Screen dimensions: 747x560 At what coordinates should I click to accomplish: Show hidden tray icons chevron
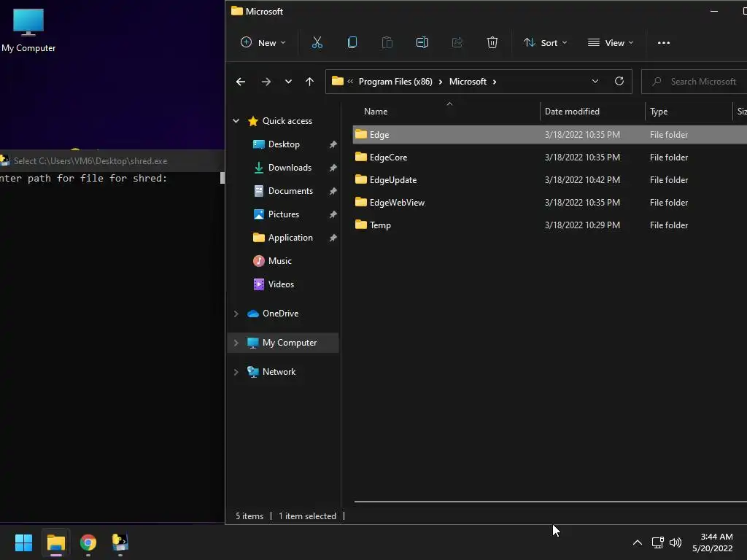tap(637, 542)
